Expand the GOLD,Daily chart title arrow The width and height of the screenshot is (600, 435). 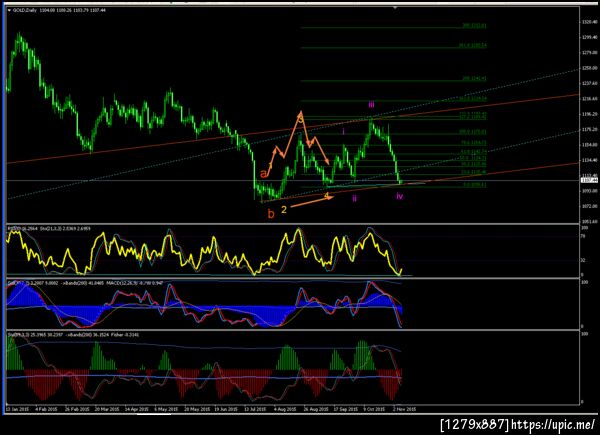[x=9, y=10]
